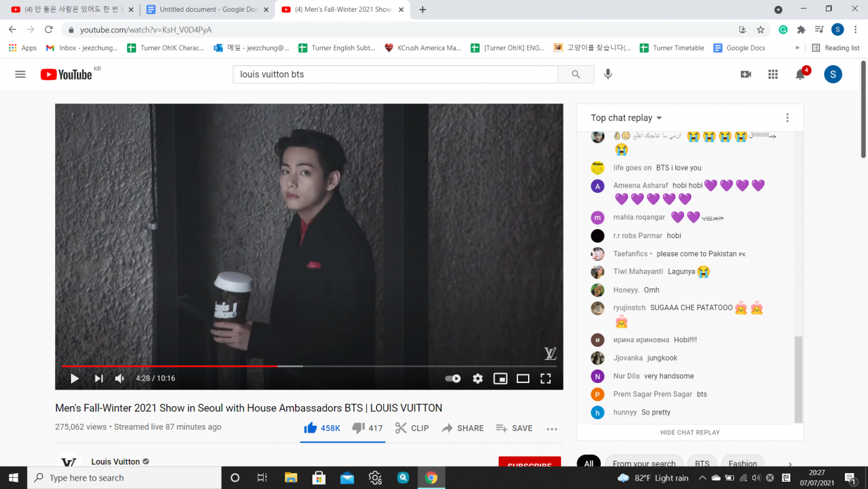
Task: Open the Extensions puzzle icon
Action: point(801,30)
